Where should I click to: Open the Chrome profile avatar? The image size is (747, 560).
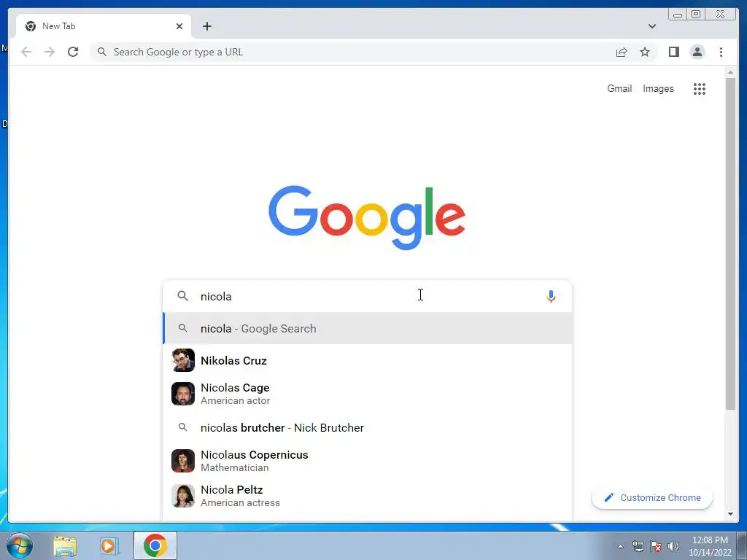[697, 52]
